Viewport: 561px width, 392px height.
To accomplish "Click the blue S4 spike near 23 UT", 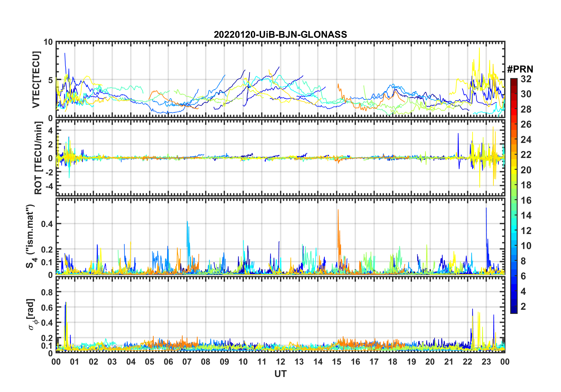I will pyautogui.click(x=486, y=208).
